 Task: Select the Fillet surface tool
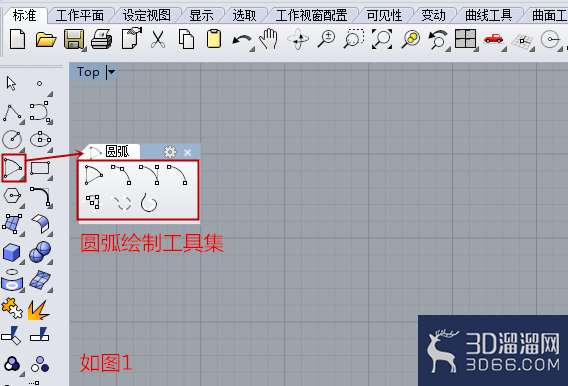[40, 224]
